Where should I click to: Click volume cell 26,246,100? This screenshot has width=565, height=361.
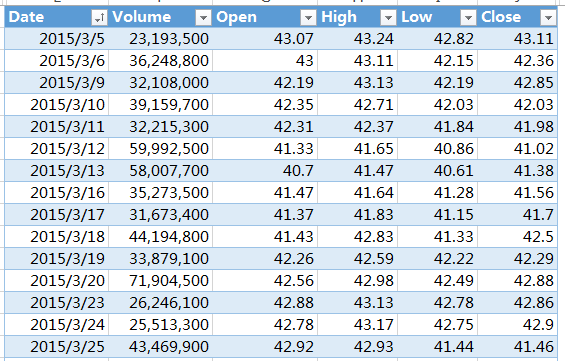pos(160,302)
